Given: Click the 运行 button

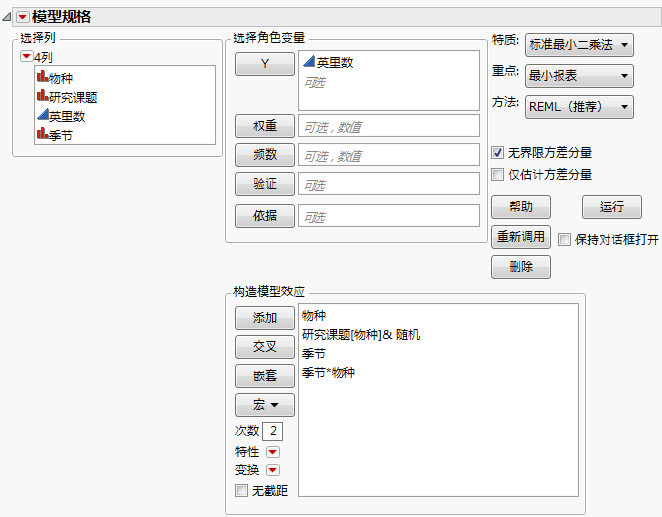Looking at the screenshot, I should pos(612,207).
